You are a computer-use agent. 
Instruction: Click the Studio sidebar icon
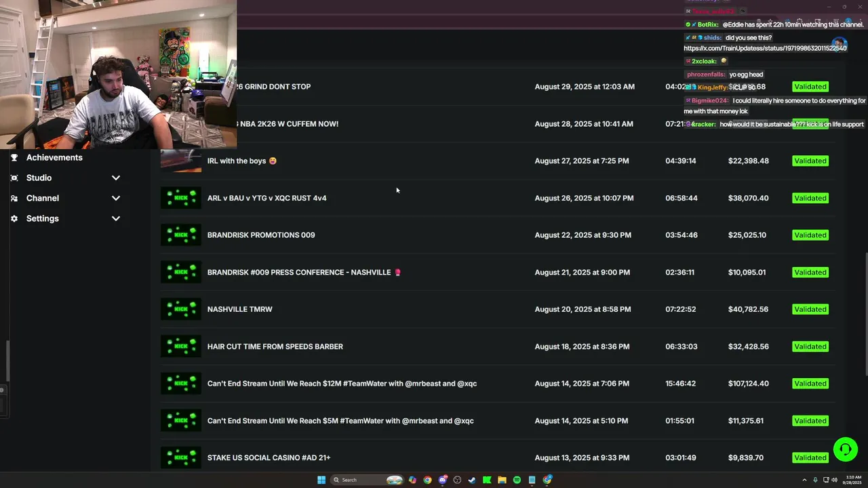14,178
